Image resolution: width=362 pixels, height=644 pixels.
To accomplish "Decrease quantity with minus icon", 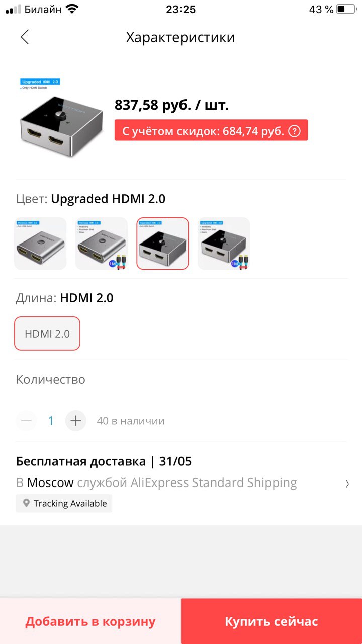I will pos(27,421).
